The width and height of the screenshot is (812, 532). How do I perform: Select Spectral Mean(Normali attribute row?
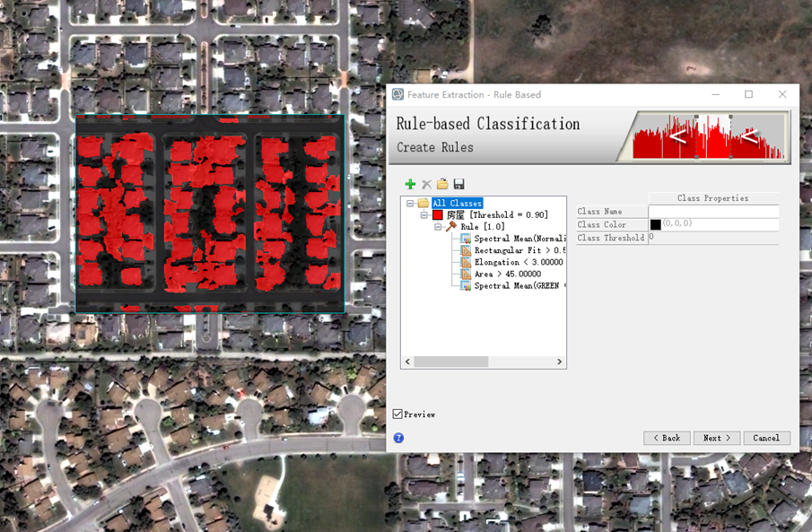tap(520, 239)
